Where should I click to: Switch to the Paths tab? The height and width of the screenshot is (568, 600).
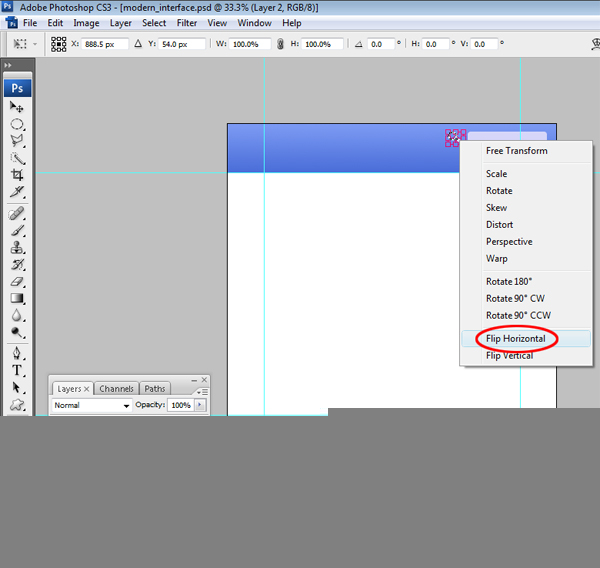[x=155, y=389]
